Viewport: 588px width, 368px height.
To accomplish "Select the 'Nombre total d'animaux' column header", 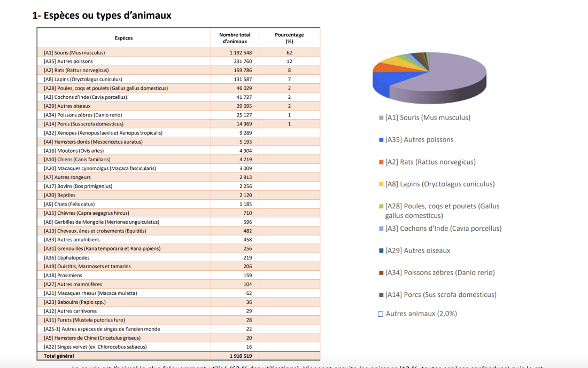I will coord(235,38).
